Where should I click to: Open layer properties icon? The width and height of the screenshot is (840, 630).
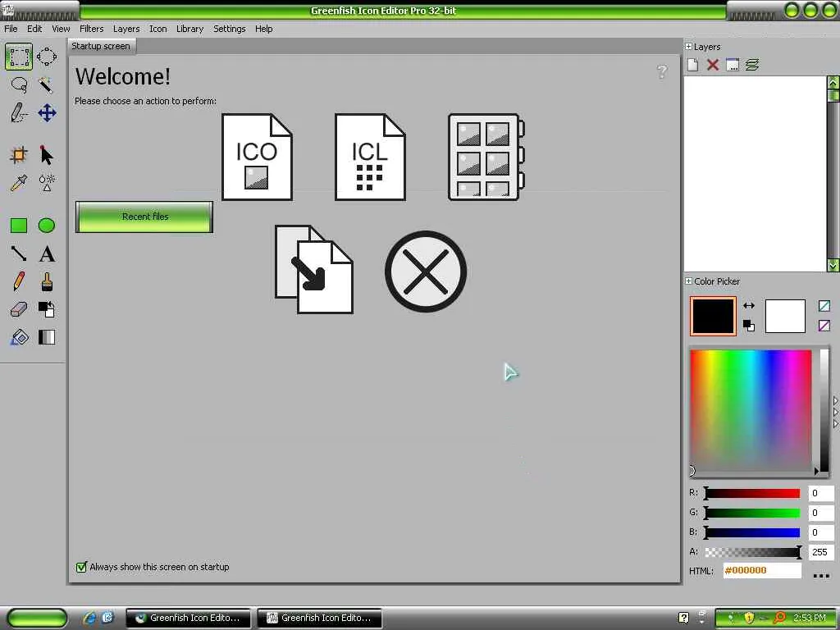[x=733, y=65]
